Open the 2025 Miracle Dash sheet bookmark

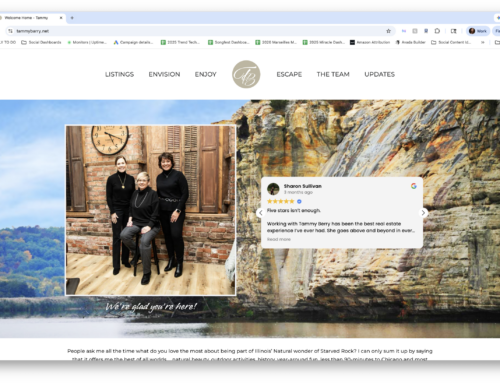point(323,42)
